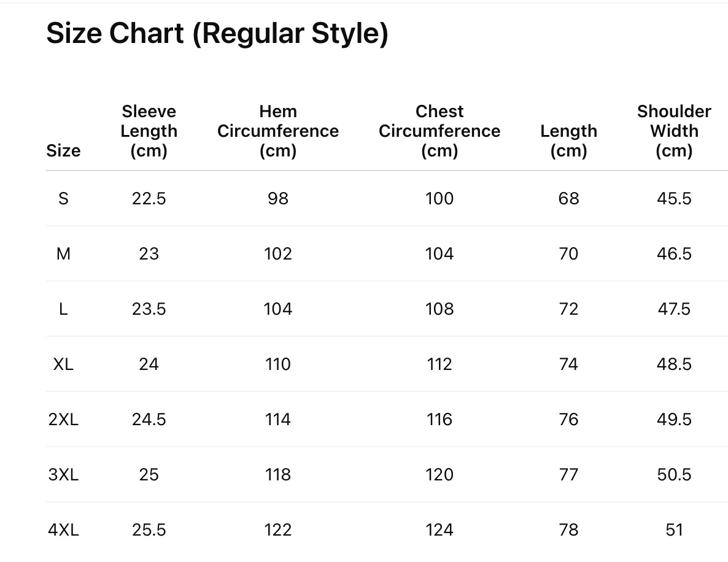
Task: Click the 2XL chest circumference value 116
Action: click(x=440, y=419)
